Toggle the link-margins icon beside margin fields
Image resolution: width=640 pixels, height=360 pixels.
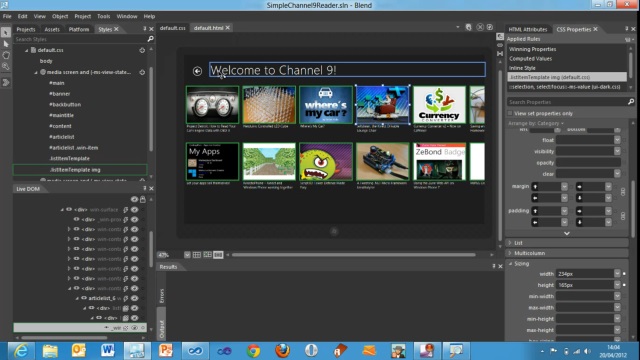tap(623, 192)
